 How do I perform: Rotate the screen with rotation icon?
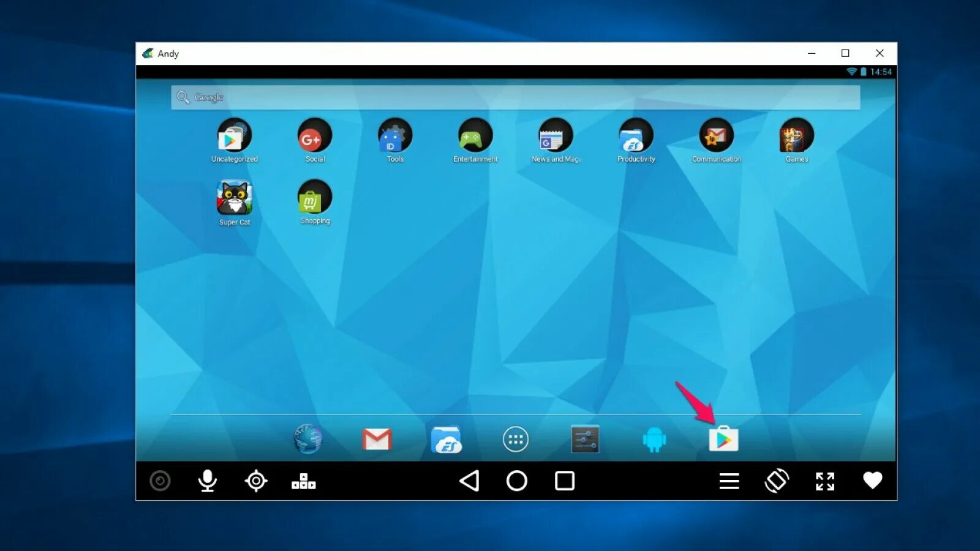coord(777,481)
